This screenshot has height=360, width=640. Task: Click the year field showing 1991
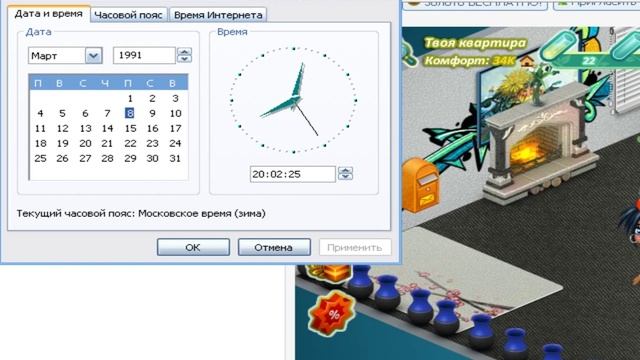[x=144, y=56]
